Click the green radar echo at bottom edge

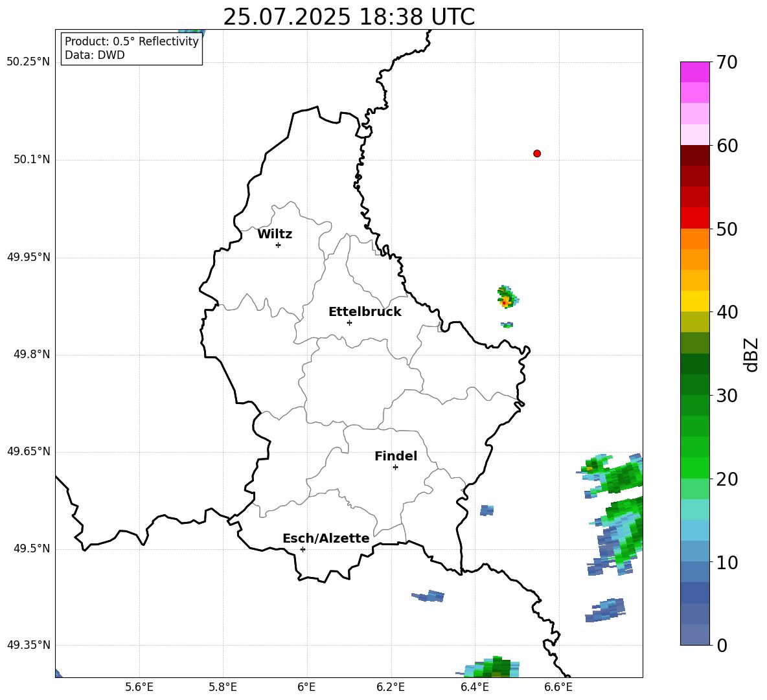(489, 667)
